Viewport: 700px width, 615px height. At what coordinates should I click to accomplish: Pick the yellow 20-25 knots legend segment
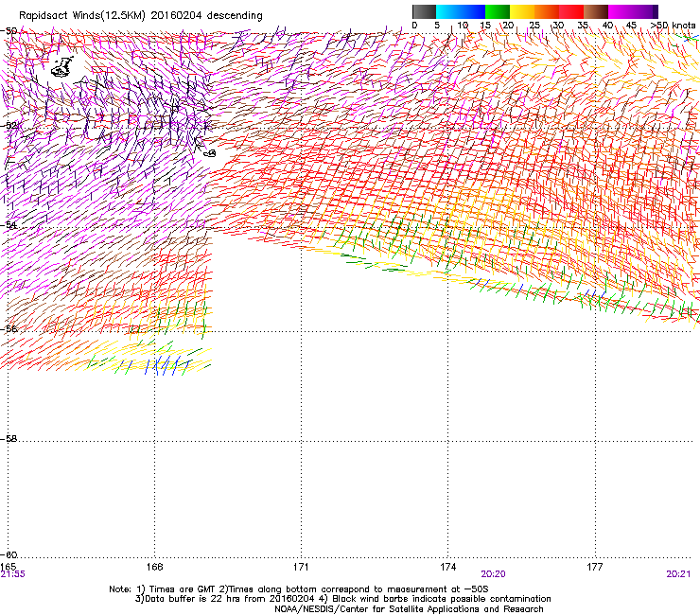522,11
